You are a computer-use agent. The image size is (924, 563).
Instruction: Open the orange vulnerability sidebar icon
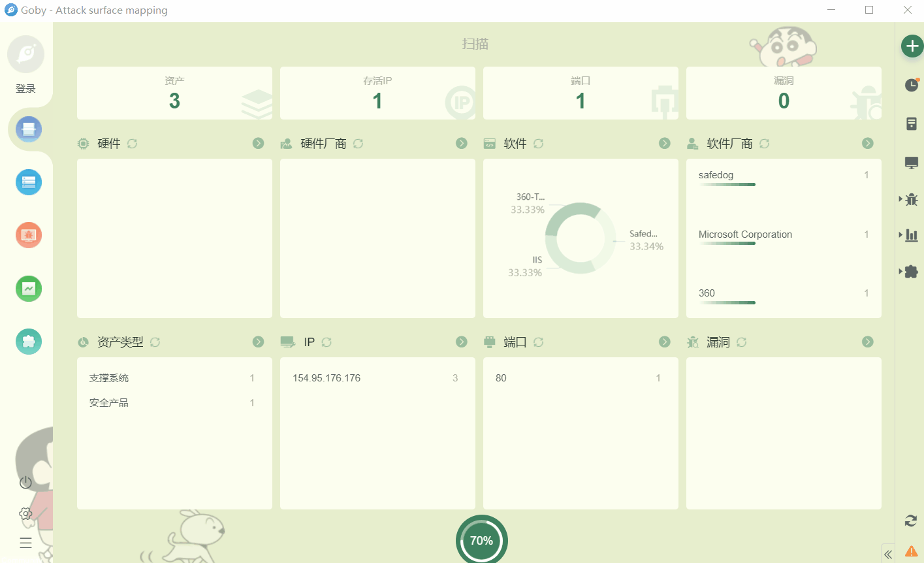[x=29, y=235]
